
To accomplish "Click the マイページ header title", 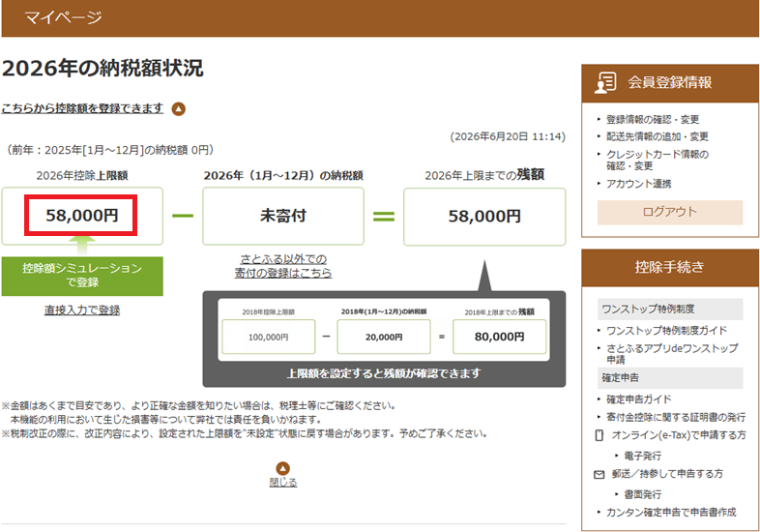I will tap(63, 17).
